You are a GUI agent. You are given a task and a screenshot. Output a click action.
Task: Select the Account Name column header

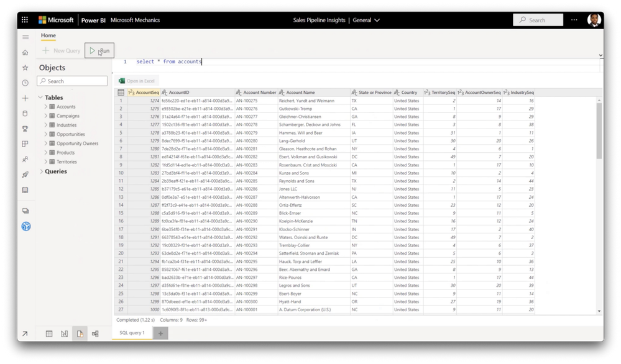(x=314, y=93)
